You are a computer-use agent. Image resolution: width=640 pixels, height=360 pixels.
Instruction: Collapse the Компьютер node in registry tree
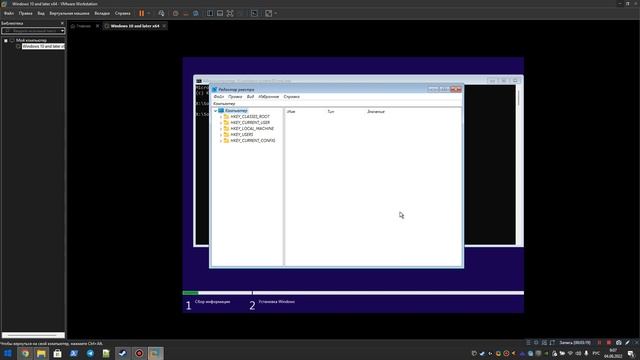click(216, 111)
